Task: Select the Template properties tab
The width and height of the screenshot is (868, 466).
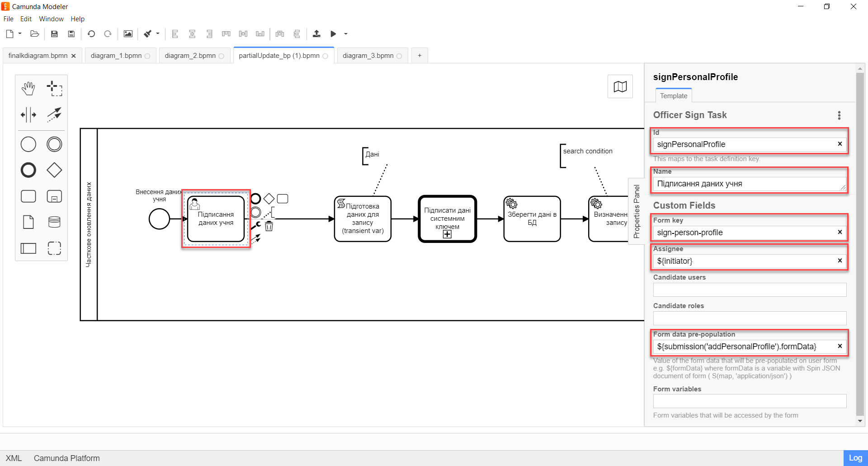Action: pos(674,95)
